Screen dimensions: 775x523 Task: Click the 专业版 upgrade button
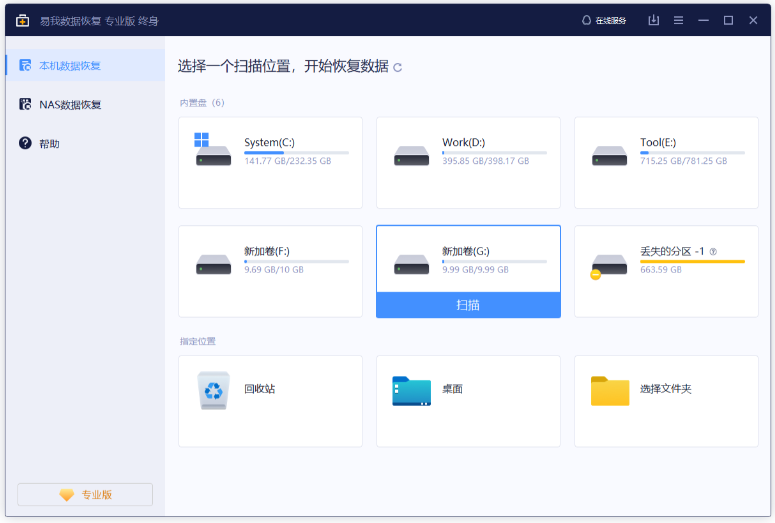tap(85, 494)
